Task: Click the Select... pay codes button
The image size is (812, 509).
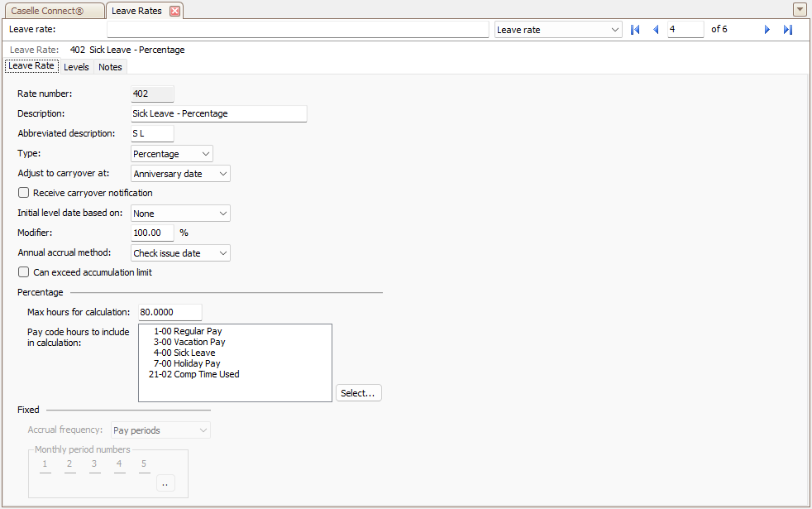Action: [358, 393]
